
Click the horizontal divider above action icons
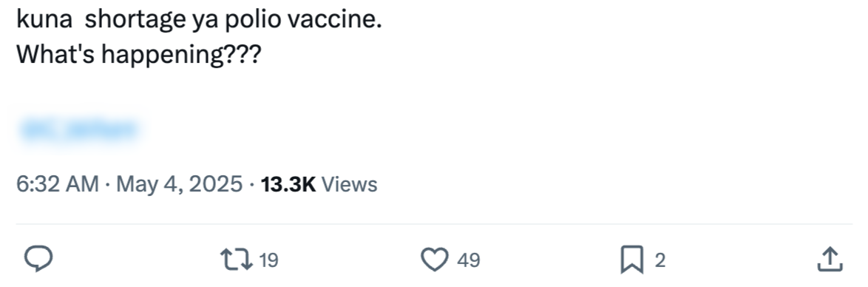(434, 224)
